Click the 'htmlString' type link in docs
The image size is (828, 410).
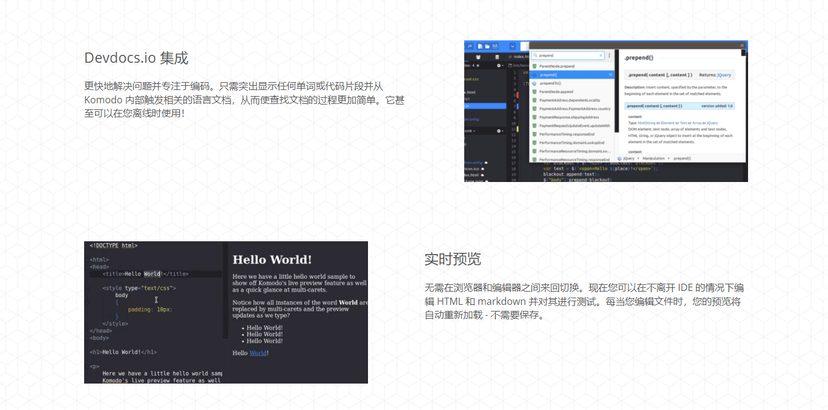tap(646, 123)
